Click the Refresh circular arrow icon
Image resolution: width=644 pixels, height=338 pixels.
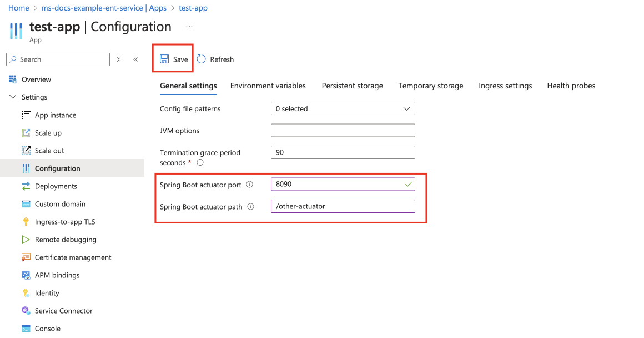201,59
